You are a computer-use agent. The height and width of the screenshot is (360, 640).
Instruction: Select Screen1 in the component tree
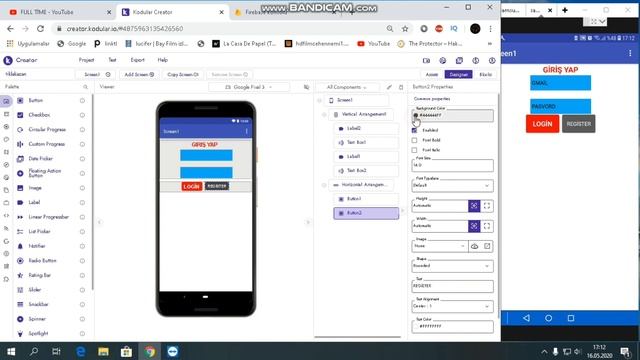tap(356, 100)
